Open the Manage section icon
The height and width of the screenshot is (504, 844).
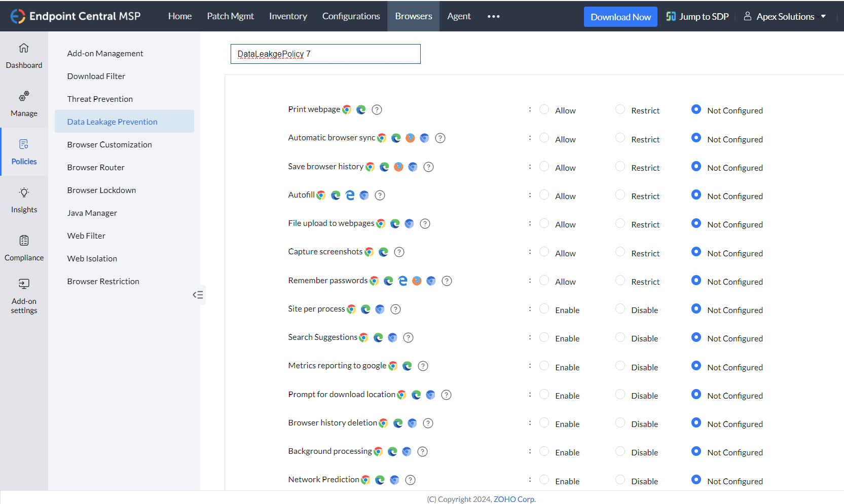pyautogui.click(x=24, y=103)
